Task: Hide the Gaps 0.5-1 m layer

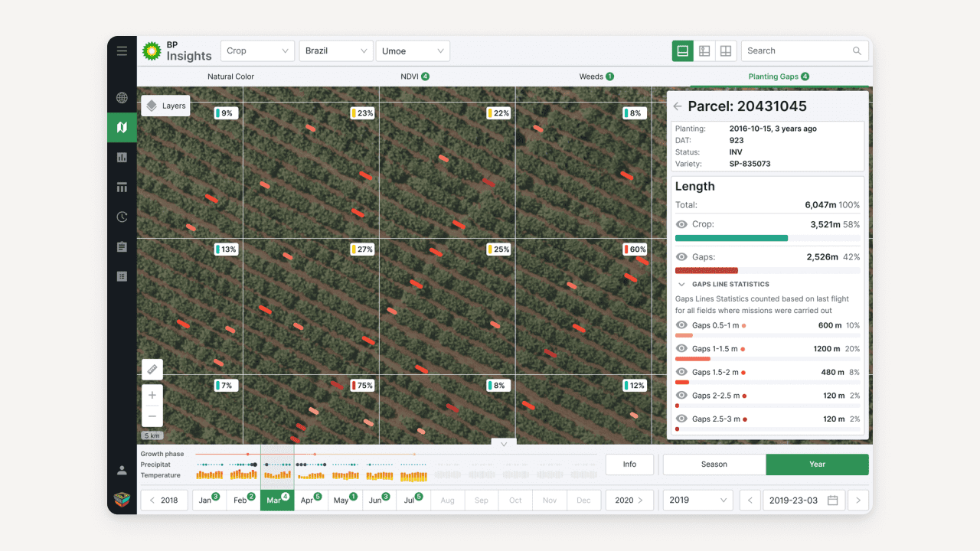Action: click(x=681, y=325)
